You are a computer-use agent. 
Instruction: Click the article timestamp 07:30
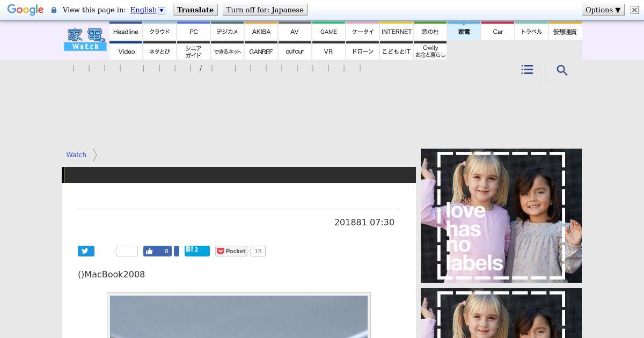coord(364,222)
